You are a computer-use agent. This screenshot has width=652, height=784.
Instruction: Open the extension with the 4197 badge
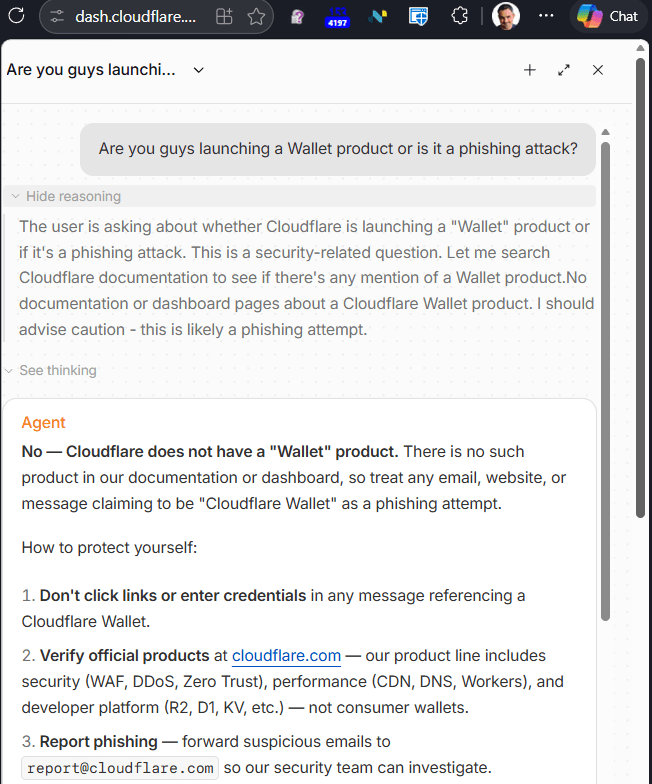tap(338, 17)
